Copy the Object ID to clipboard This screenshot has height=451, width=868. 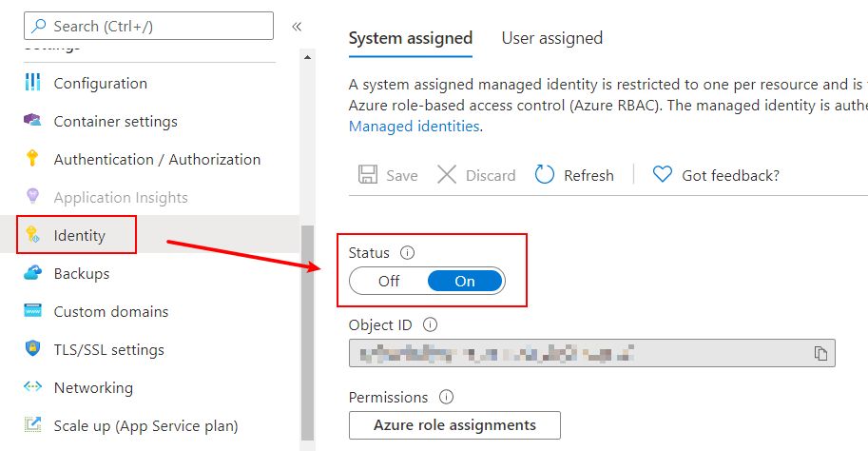pos(820,354)
